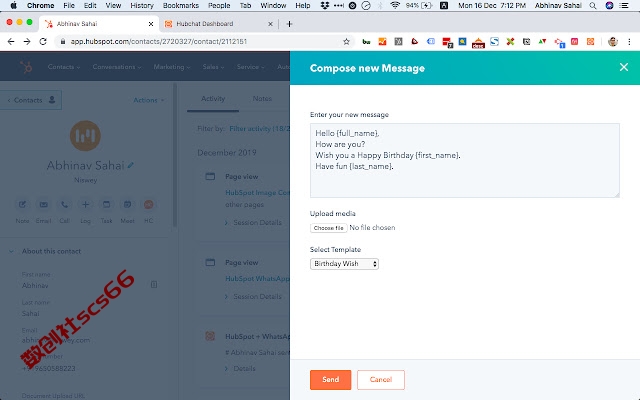Image resolution: width=640 pixels, height=400 pixels.
Task: Open the Apple menu
Action: click(13, 5)
